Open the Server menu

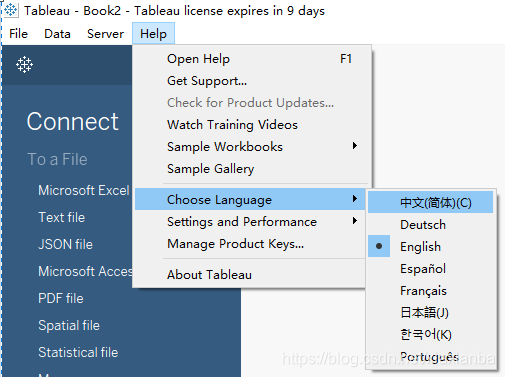[x=105, y=34]
